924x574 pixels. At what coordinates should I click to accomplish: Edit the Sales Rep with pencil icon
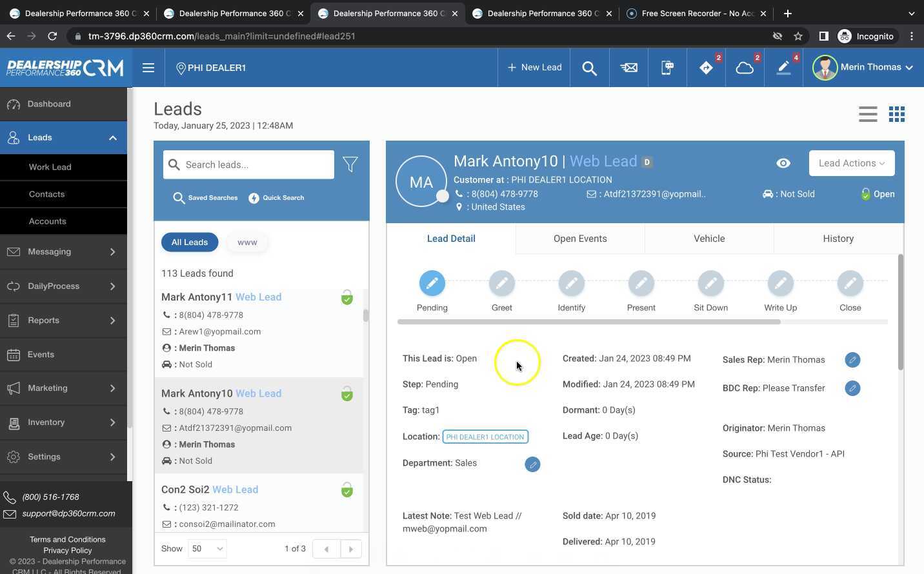point(852,360)
